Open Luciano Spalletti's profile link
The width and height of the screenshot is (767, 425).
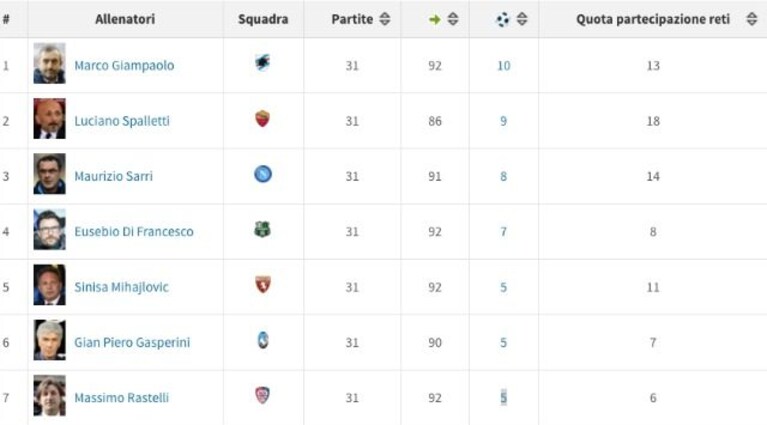122,121
